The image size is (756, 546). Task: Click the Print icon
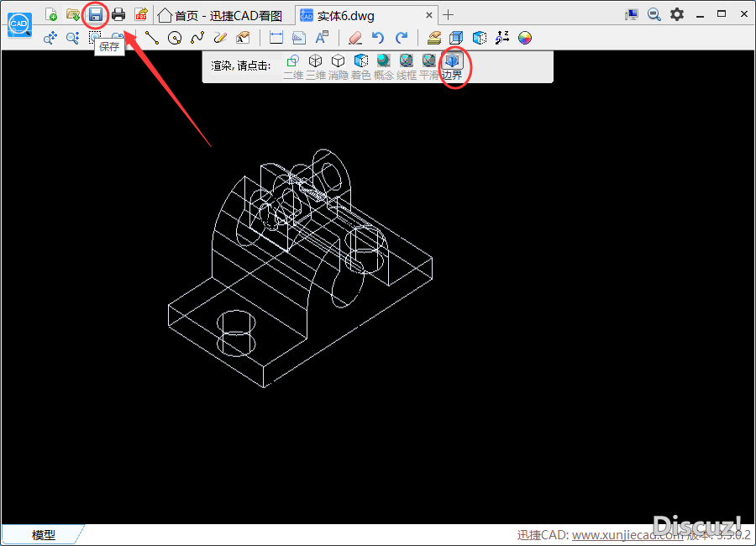pyautogui.click(x=118, y=14)
